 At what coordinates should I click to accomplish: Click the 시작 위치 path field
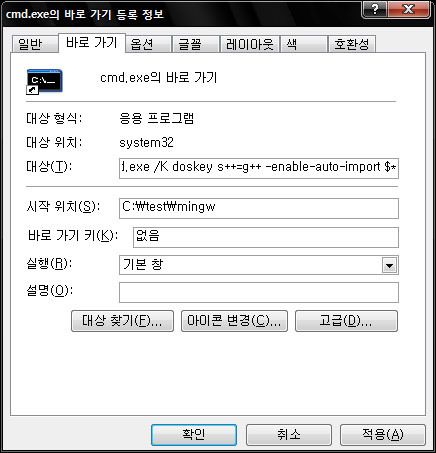tap(259, 208)
